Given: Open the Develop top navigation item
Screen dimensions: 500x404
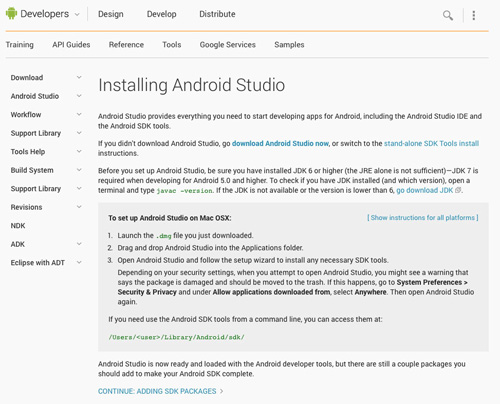Looking at the screenshot, I should [x=162, y=14].
